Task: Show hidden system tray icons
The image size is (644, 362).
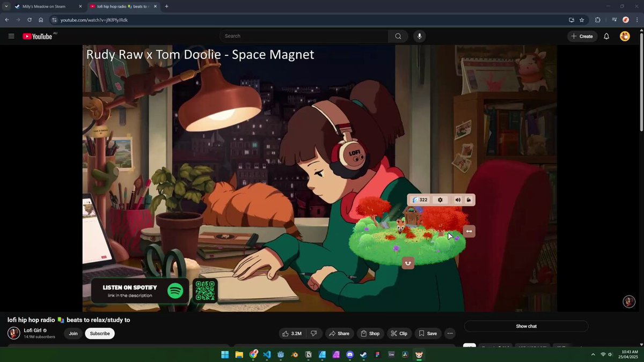Action: 592,354
